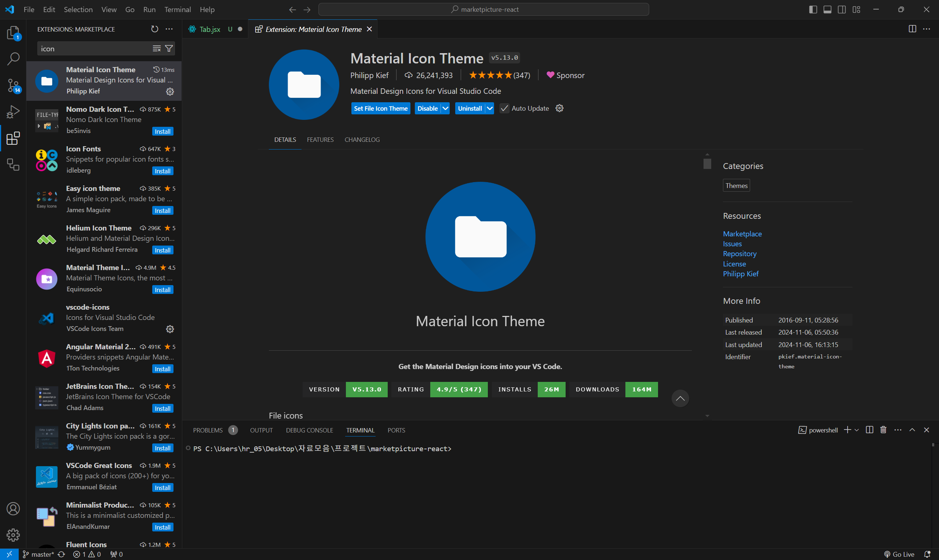Viewport: 939px width, 560px height.
Task: Open the PORTS panel tab
Action: [x=396, y=430]
